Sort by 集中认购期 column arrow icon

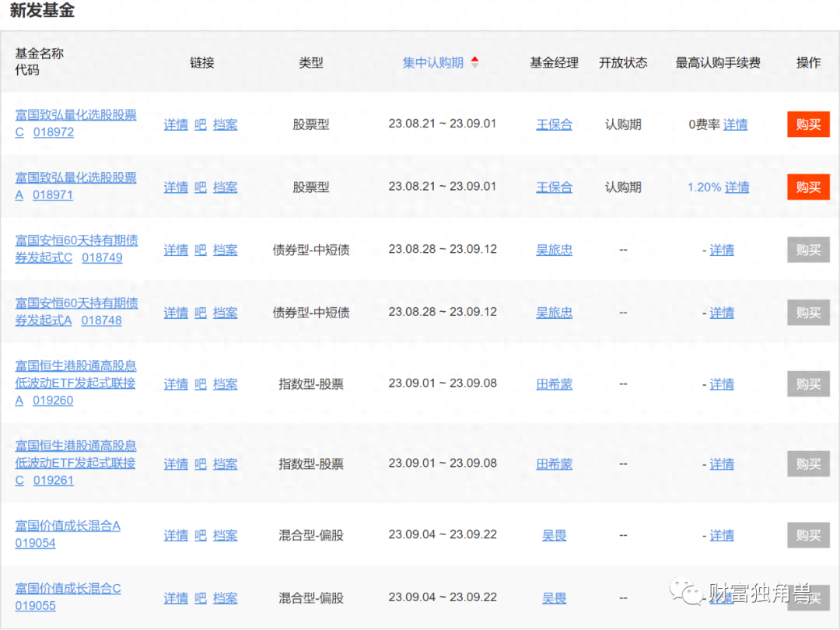pyautogui.click(x=475, y=63)
